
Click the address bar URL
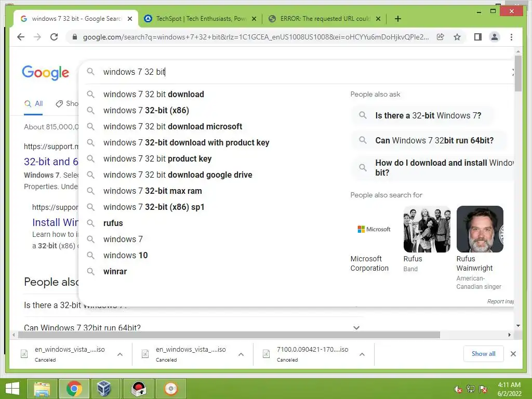[x=256, y=37]
